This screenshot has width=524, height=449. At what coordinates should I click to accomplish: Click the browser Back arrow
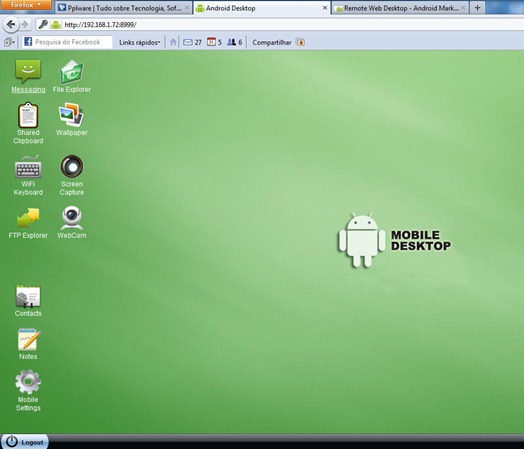point(11,24)
